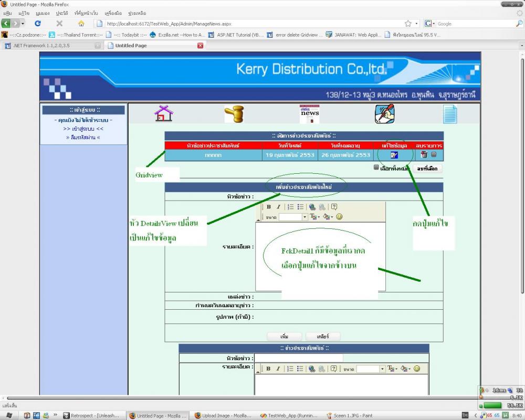Tick the select-all checkbox below the grid

pos(376,167)
